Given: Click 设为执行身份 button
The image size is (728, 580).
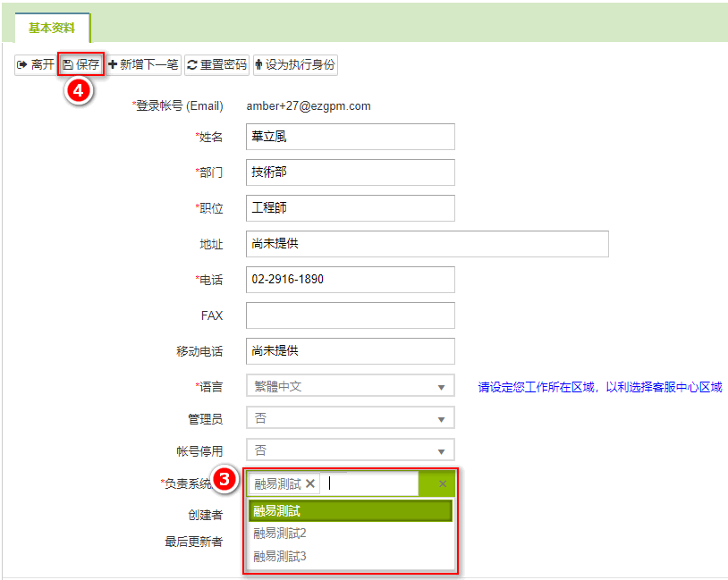Looking at the screenshot, I should point(295,65).
